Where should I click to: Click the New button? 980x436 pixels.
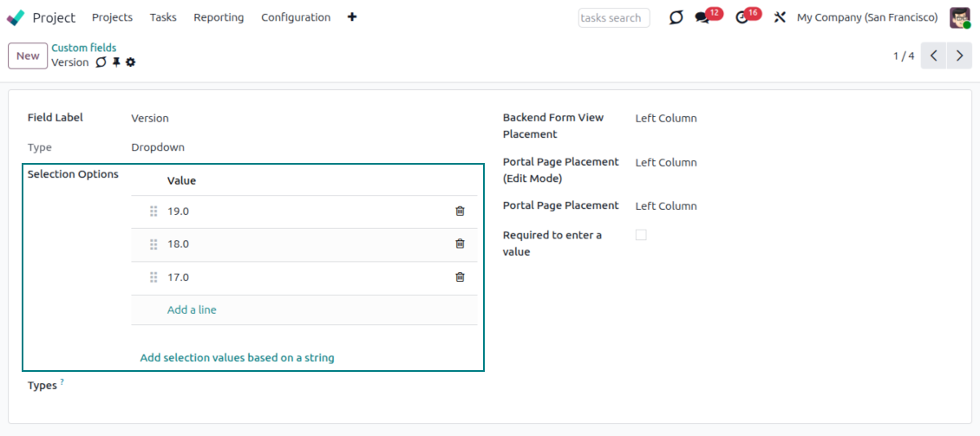tap(28, 55)
